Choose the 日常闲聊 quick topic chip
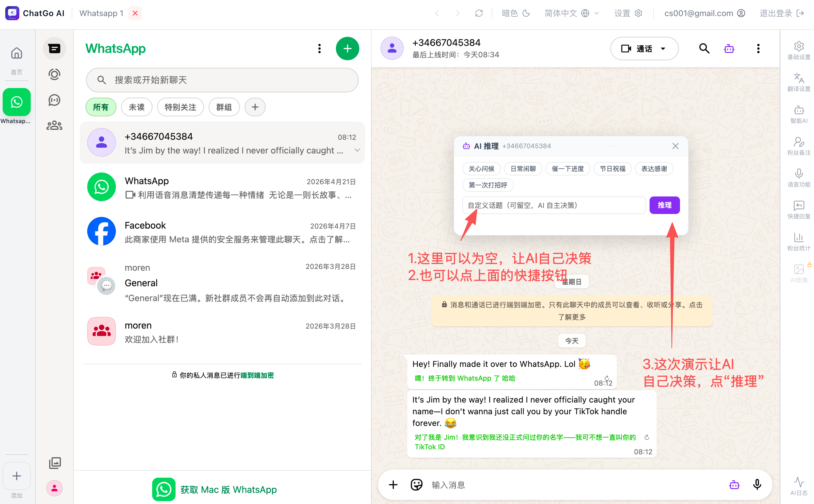 [523, 169]
